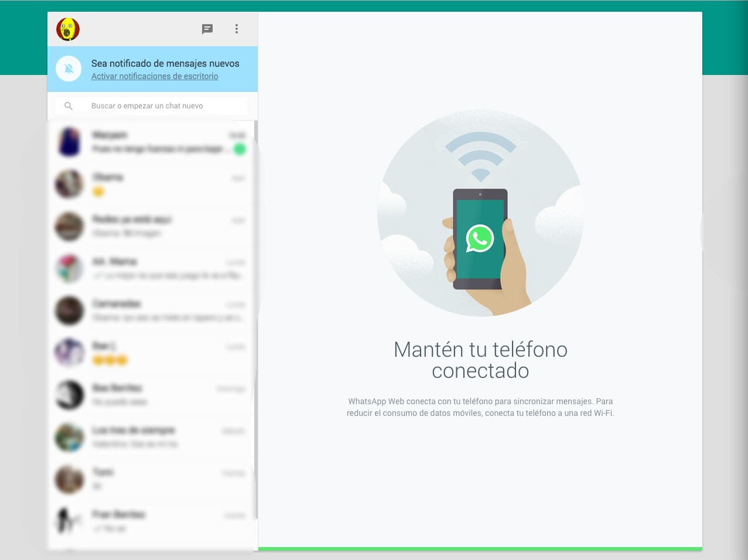Open the topmost conversation in the list
This screenshot has height=560, width=748.
(152, 142)
